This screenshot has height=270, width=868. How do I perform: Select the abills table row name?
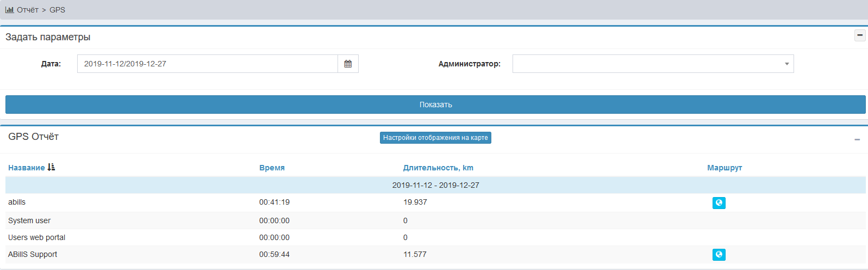click(x=17, y=202)
